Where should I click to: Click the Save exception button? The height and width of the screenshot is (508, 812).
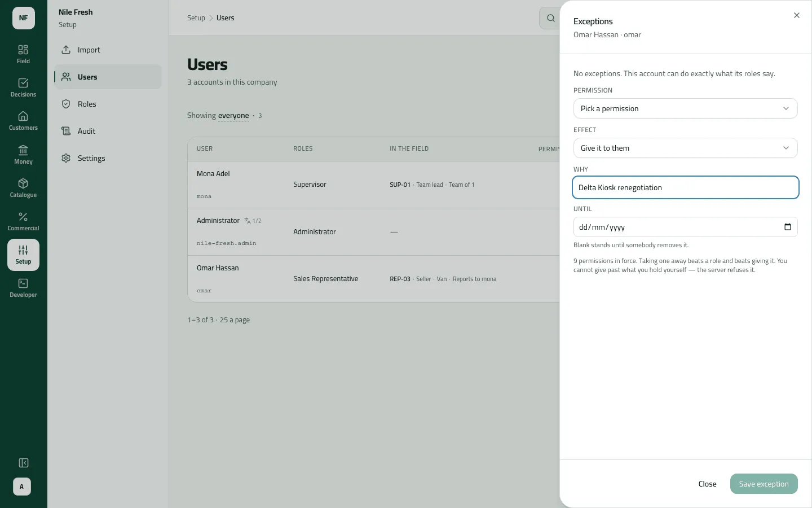click(764, 484)
